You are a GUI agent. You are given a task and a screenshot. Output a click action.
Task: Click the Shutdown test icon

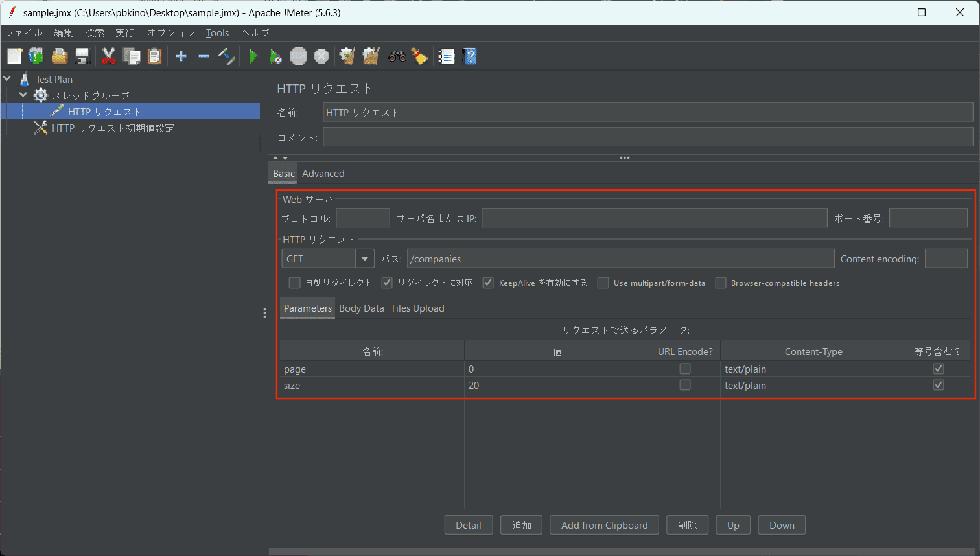pyautogui.click(x=321, y=56)
